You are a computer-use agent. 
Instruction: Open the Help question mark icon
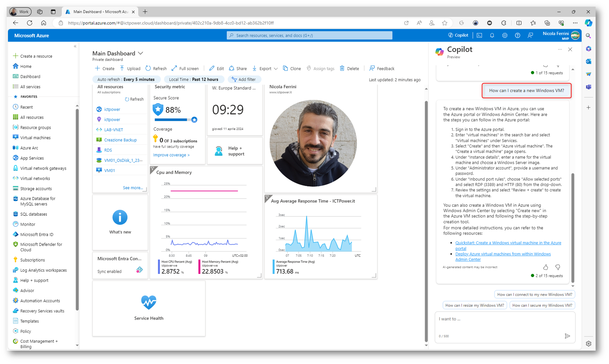point(517,35)
